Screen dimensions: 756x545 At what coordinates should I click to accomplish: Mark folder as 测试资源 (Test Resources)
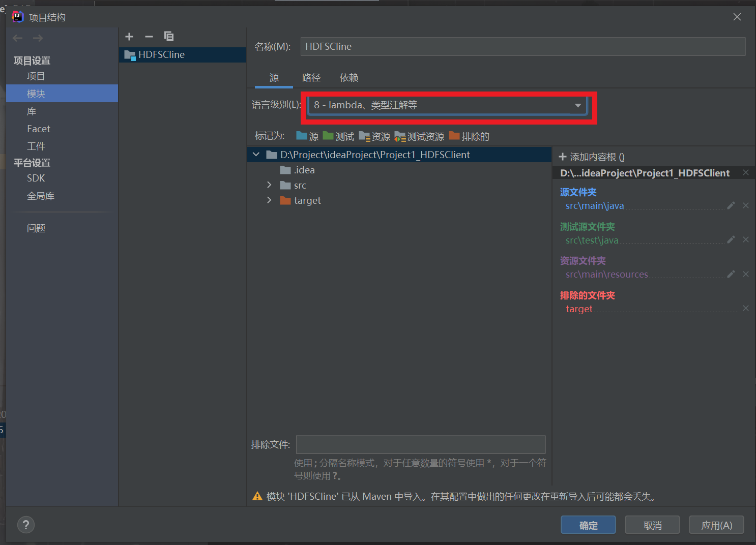pos(419,136)
